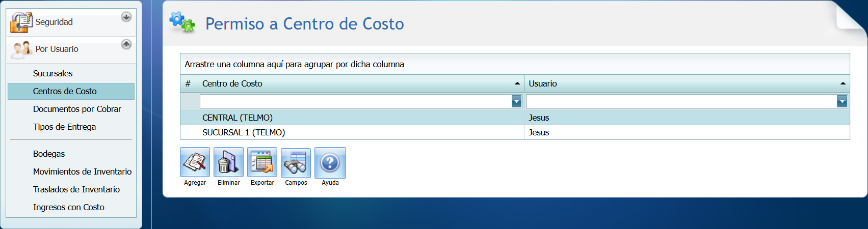
Task: Click the Permiso a Centro de Costo title
Action: (x=304, y=23)
